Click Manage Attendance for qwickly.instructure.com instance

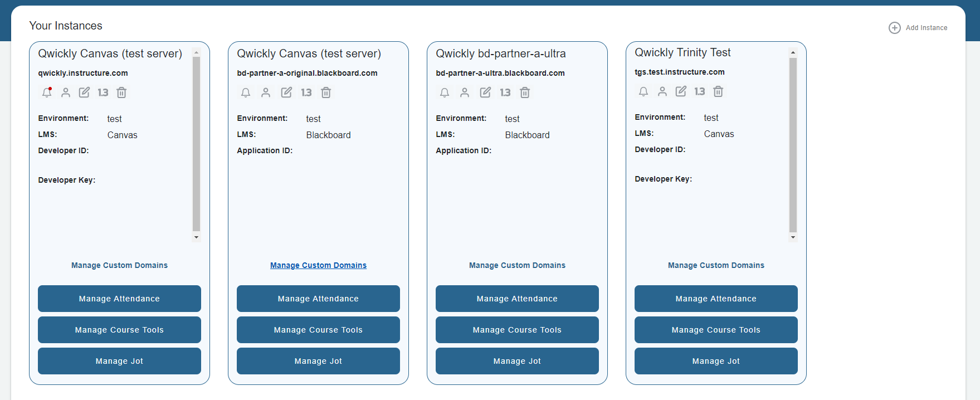pyautogui.click(x=119, y=299)
